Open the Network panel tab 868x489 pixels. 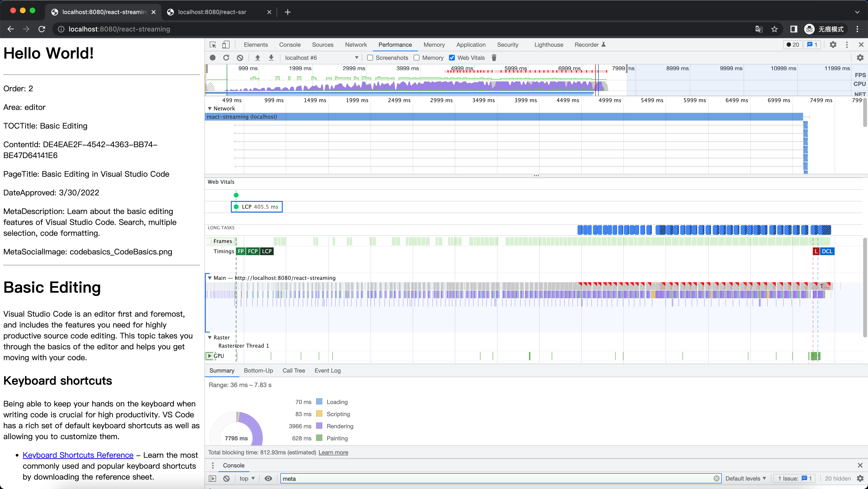pos(356,45)
